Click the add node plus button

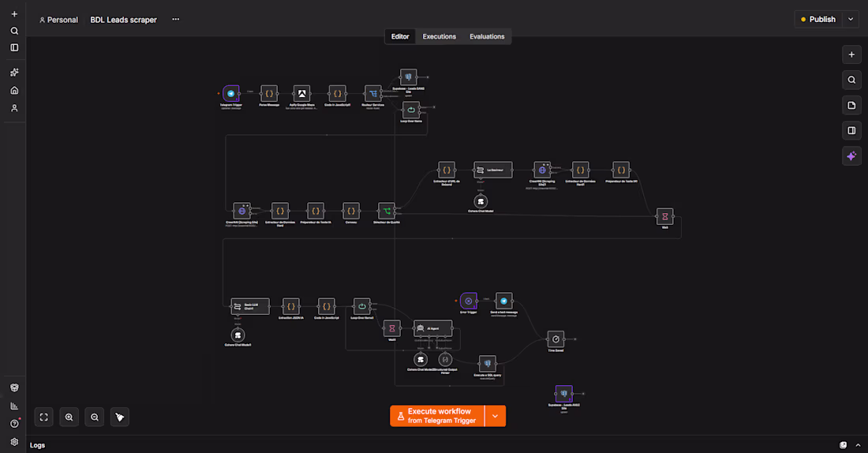click(851, 54)
